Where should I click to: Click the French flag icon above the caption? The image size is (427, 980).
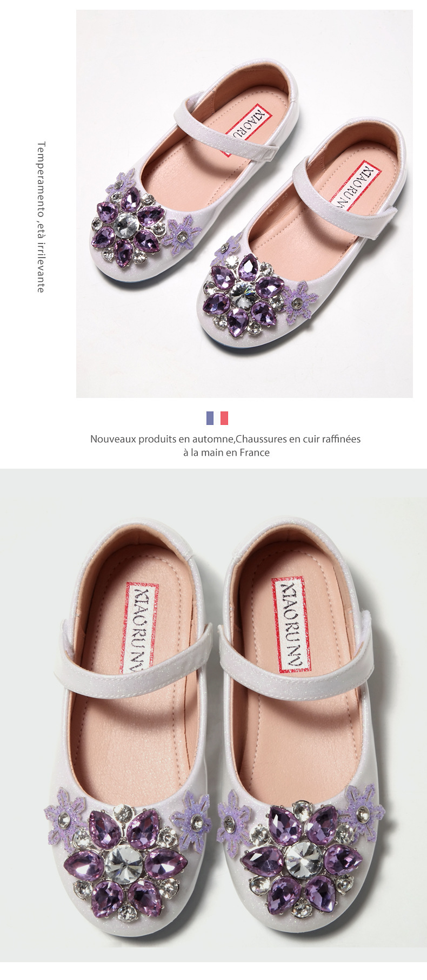[217, 418]
